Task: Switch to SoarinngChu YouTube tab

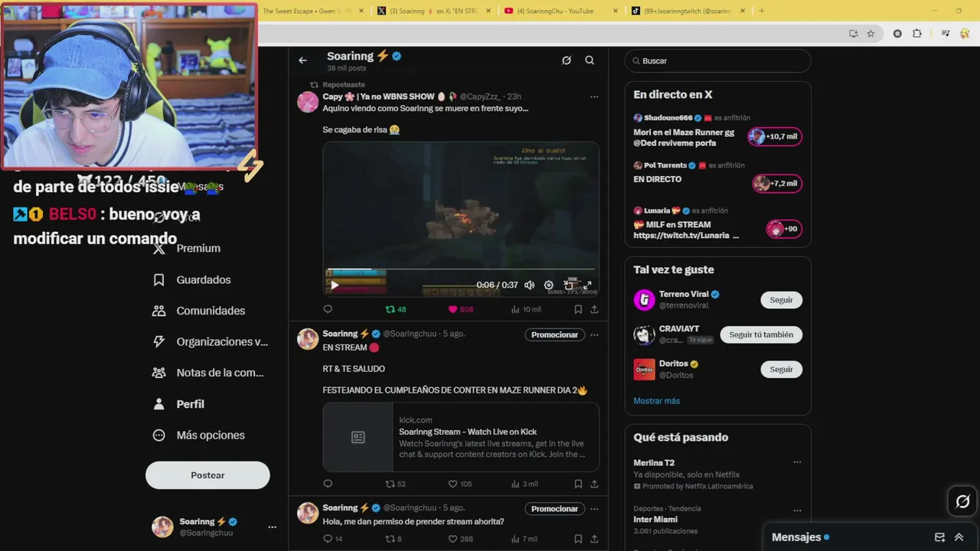Action: 560,11
